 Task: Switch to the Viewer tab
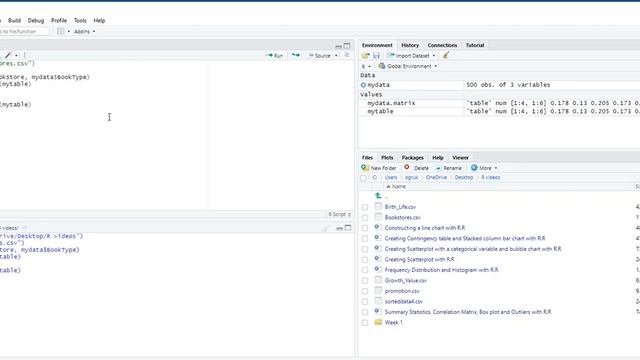coord(460,158)
